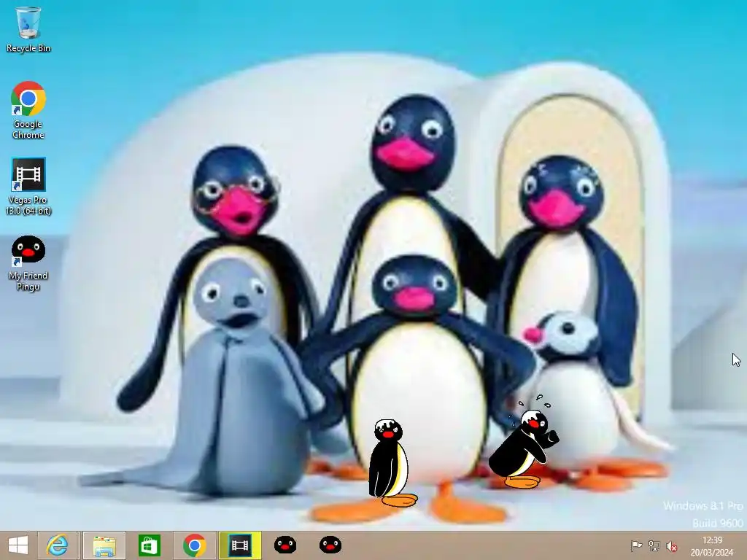Open the Windows Store taskbar icon
The height and width of the screenshot is (560, 747).
click(x=149, y=545)
